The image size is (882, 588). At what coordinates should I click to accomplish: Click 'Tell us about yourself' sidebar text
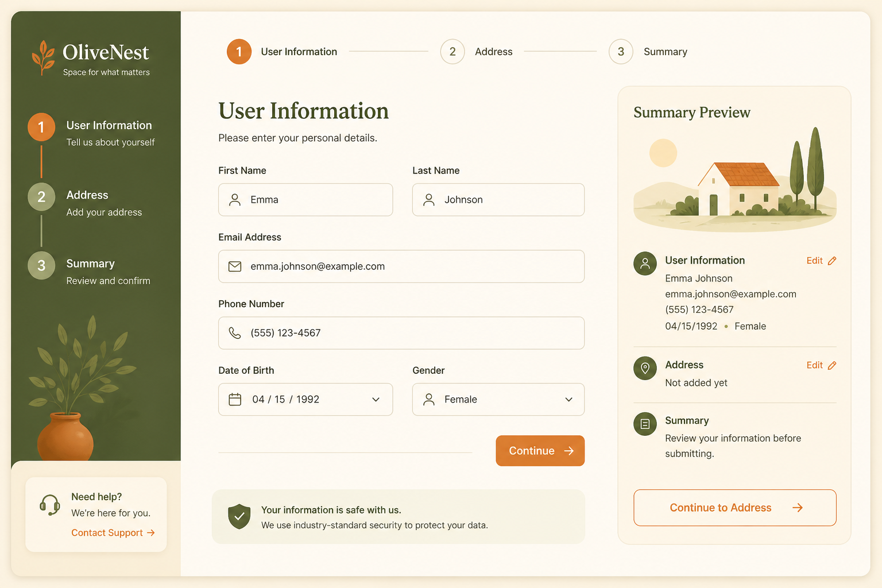coord(111,142)
